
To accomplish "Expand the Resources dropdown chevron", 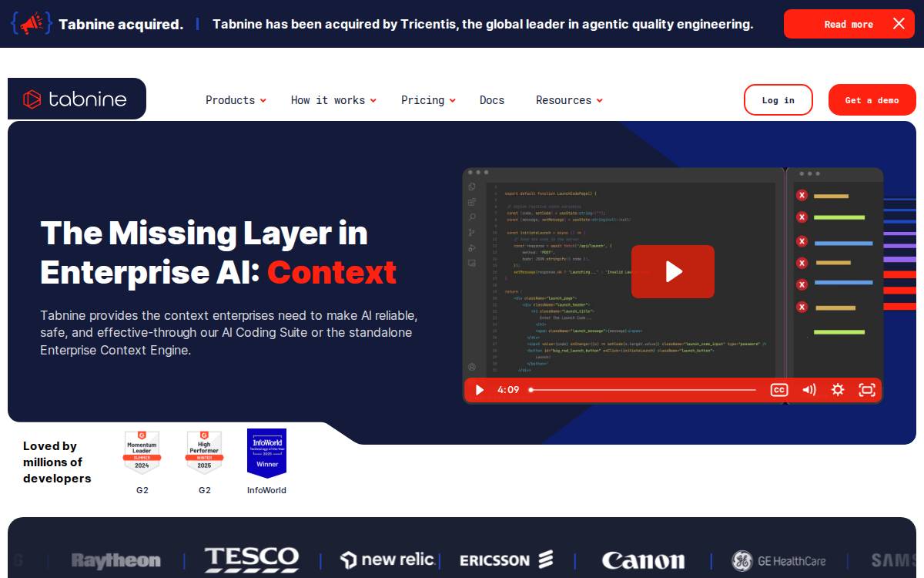I will pyautogui.click(x=599, y=101).
